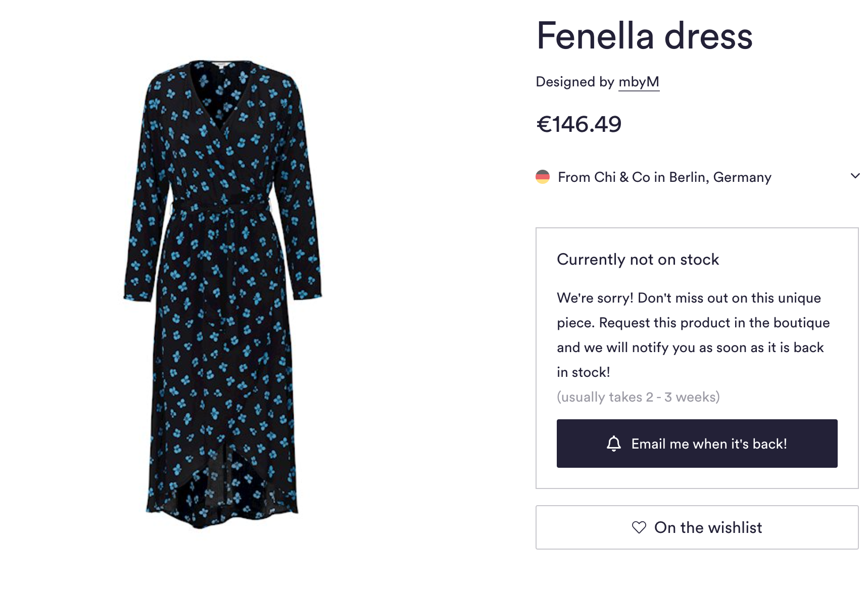The height and width of the screenshot is (589, 868).
Task: Open the Fenella dress product photo
Action: [223, 294]
